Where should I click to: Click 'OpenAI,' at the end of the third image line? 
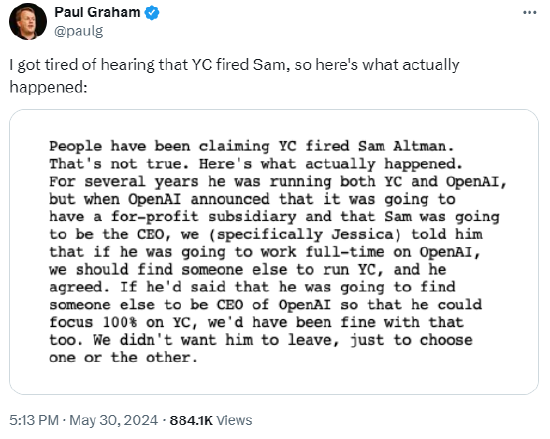pos(476,182)
